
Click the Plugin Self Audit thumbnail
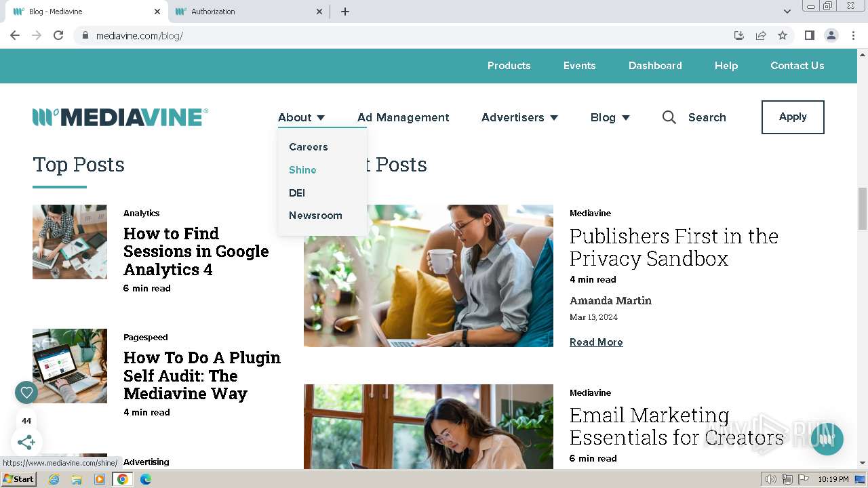[70, 366]
